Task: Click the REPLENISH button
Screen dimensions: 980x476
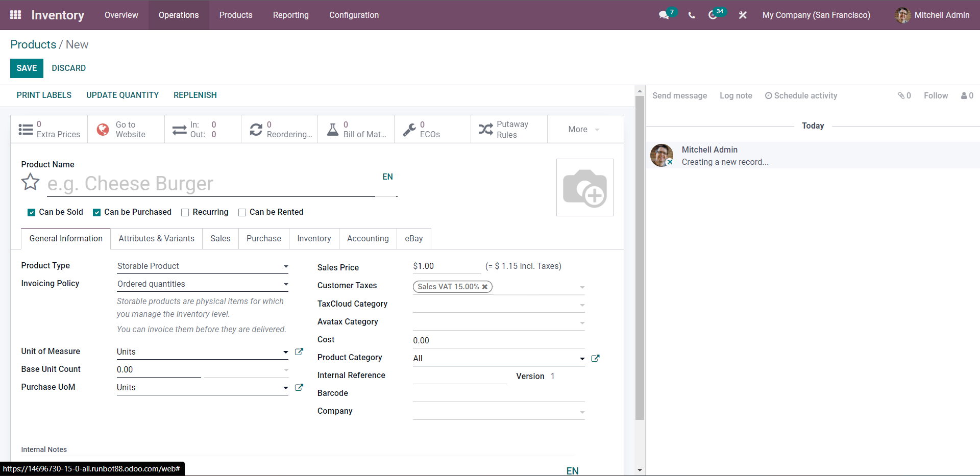Action: coord(195,95)
